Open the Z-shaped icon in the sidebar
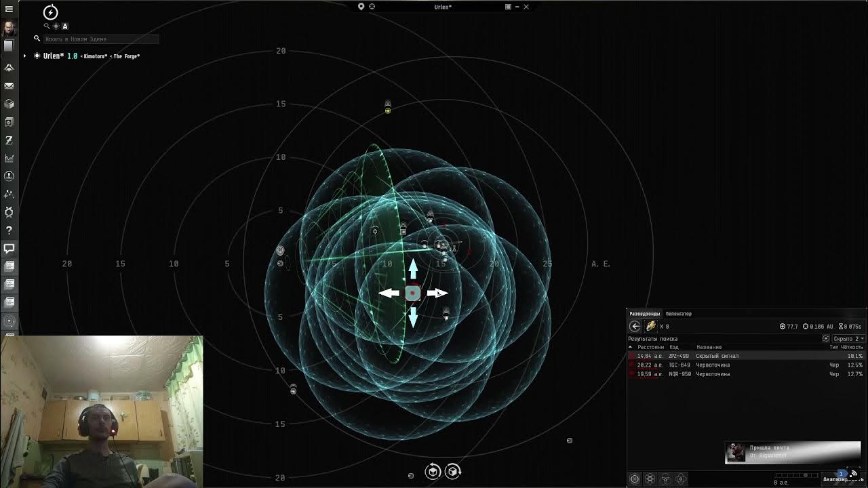The width and height of the screenshot is (868, 488). pos(9,140)
